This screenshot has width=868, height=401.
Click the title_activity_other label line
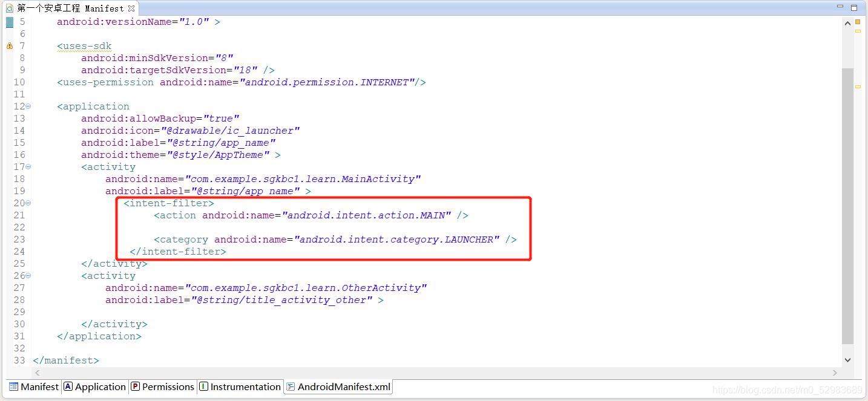pos(245,300)
